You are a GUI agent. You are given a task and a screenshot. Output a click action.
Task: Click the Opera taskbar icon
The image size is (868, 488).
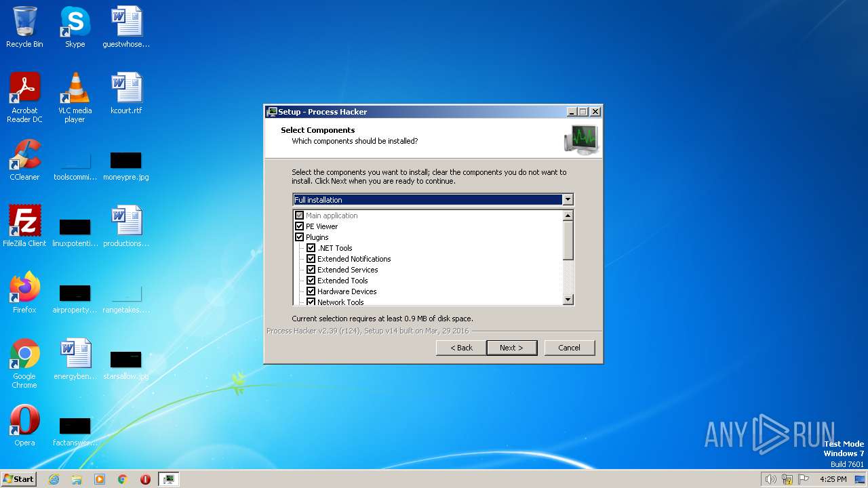click(x=145, y=479)
